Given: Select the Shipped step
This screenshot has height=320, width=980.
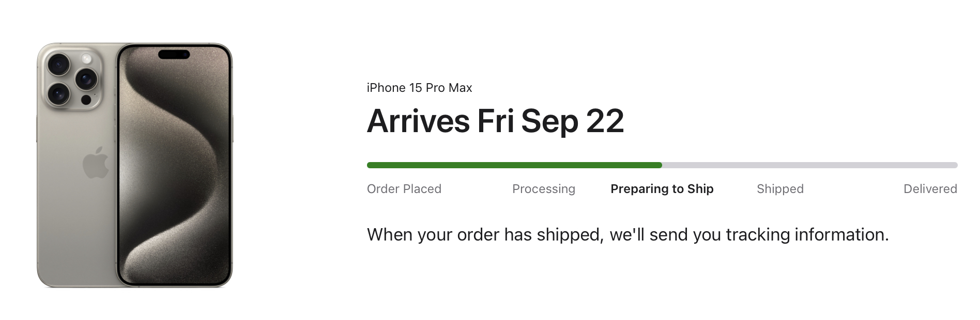Looking at the screenshot, I should (780, 189).
